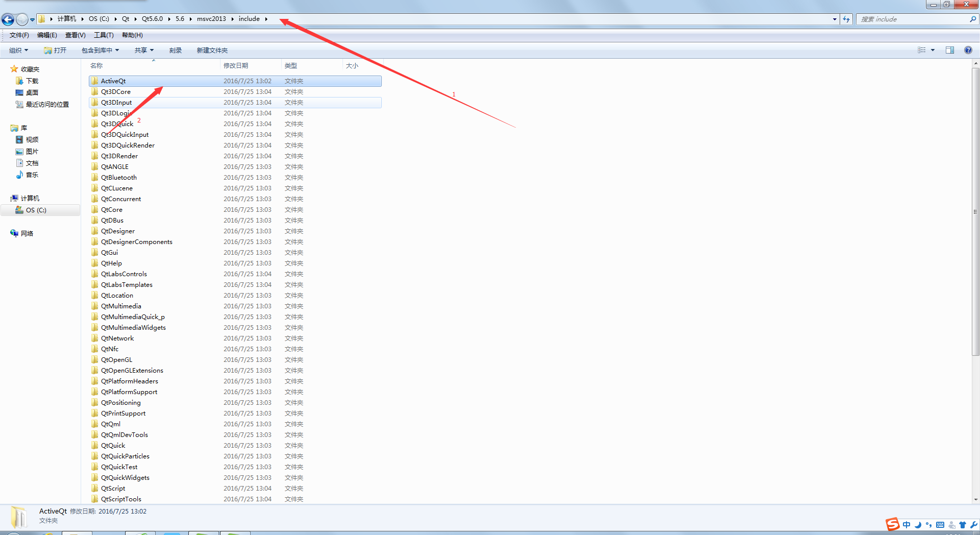Click the search include input field
The image size is (980, 535).
point(914,19)
